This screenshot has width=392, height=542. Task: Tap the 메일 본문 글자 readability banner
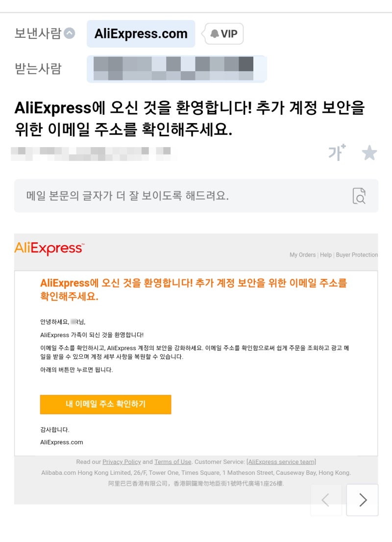coord(196,196)
